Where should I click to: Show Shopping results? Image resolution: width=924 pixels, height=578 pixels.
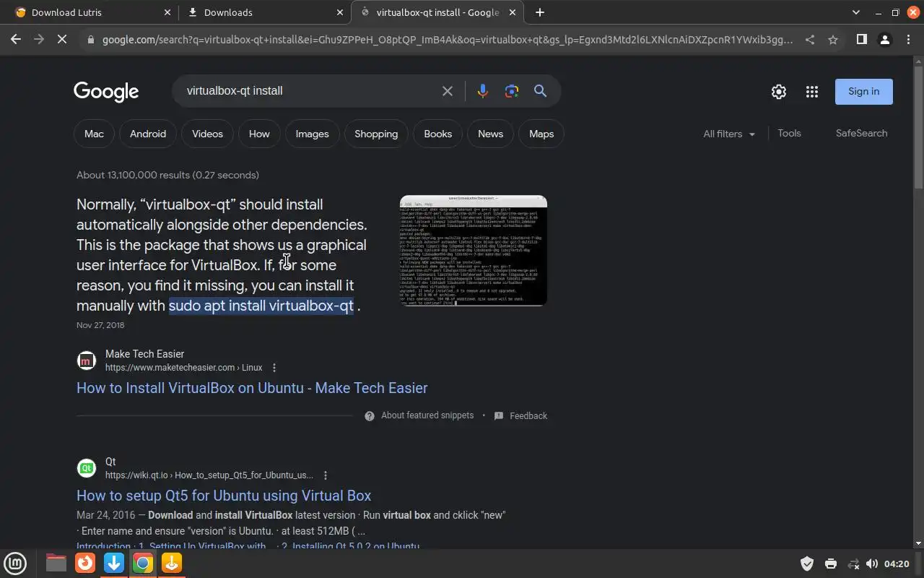[x=376, y=134]
